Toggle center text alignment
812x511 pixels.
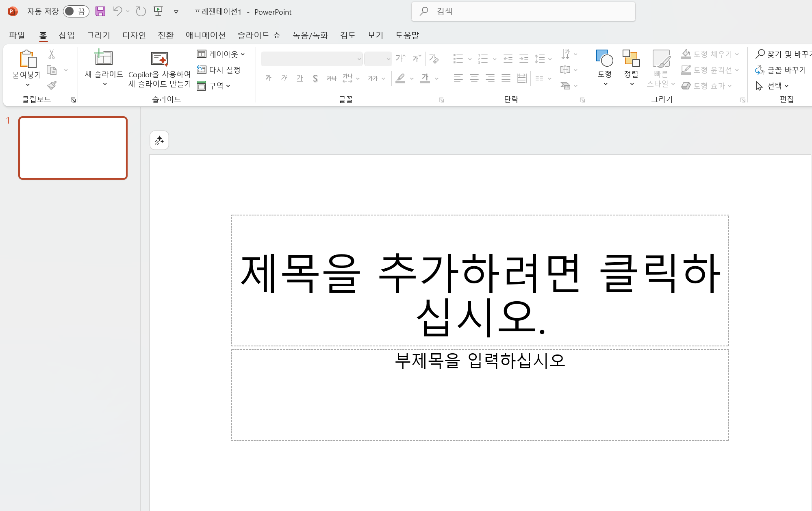[474, 78]
